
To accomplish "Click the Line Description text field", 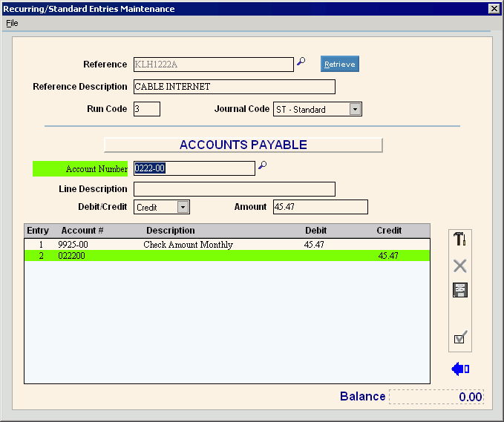I will pyautogui.click(x=234, y=189).
